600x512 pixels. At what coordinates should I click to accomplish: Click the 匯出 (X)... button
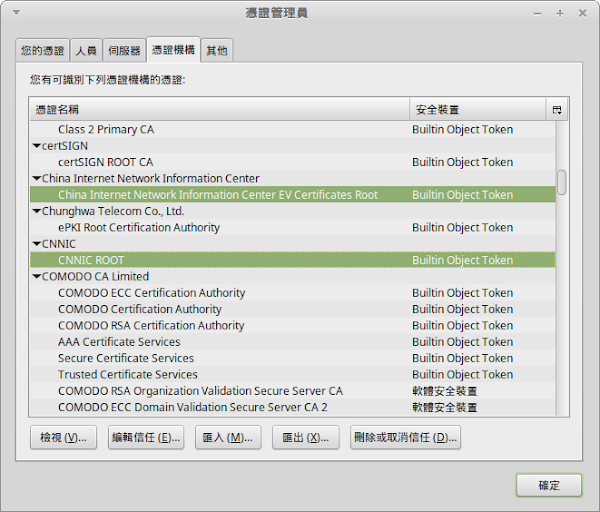(305, 437)
